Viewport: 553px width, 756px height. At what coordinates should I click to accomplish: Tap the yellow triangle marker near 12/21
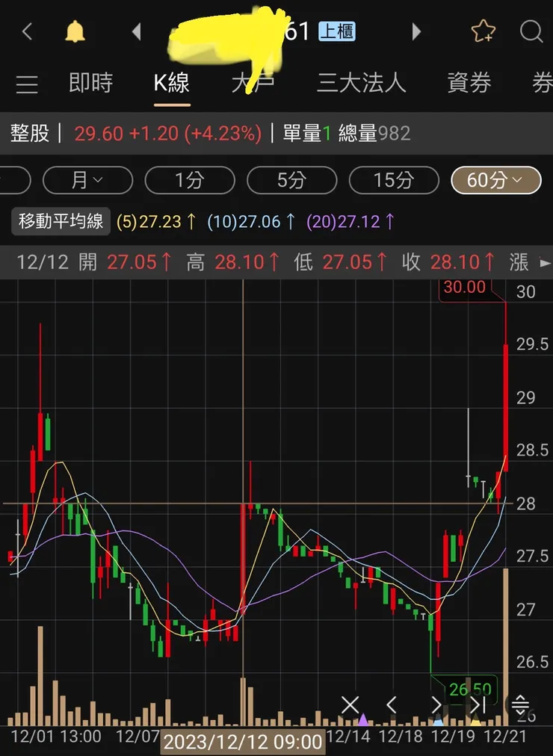point(475,722)
